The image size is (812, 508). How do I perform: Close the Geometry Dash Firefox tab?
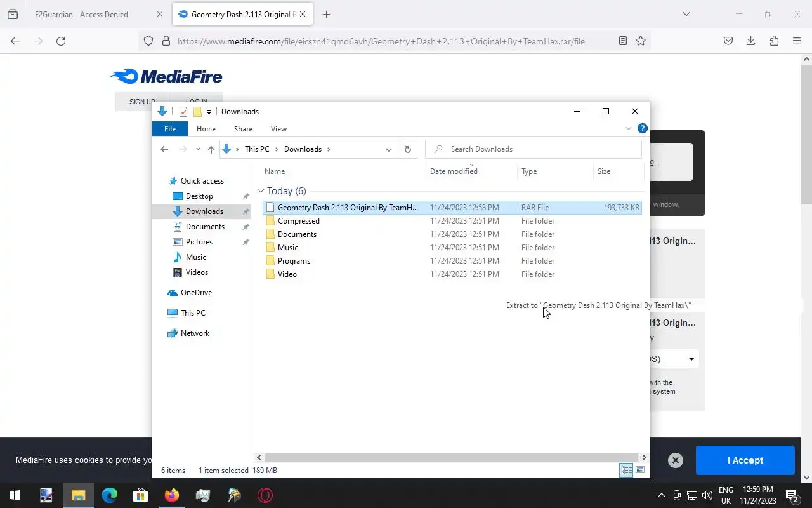coord(303,14)
